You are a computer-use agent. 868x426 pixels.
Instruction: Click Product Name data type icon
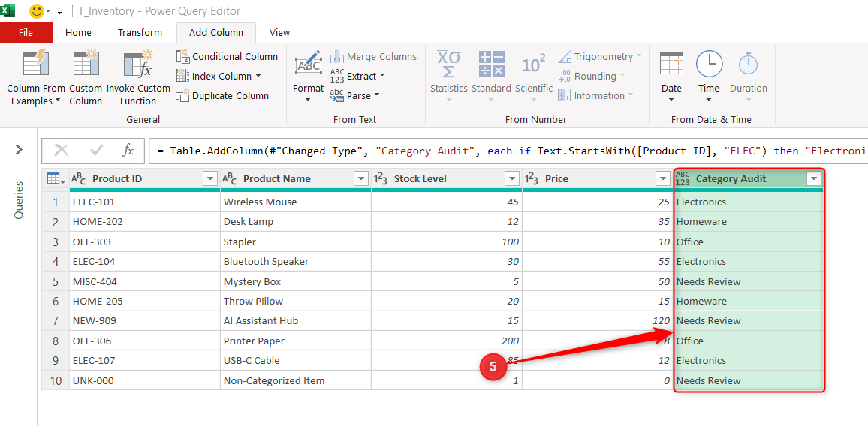[x=230, y=178]
